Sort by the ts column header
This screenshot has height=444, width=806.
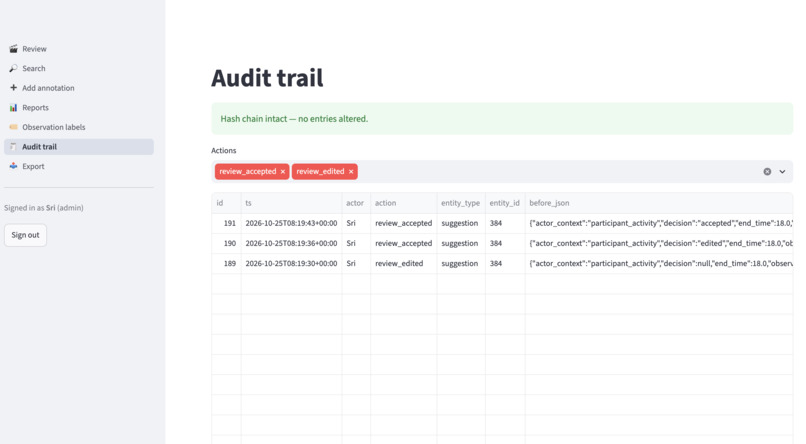pyautogui.click(x=291, y=203)
